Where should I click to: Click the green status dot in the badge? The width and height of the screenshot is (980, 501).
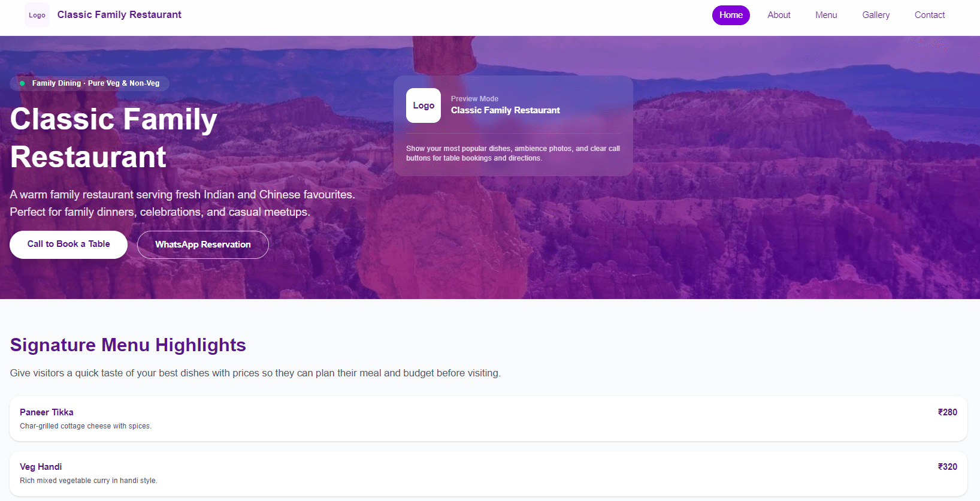22,83
